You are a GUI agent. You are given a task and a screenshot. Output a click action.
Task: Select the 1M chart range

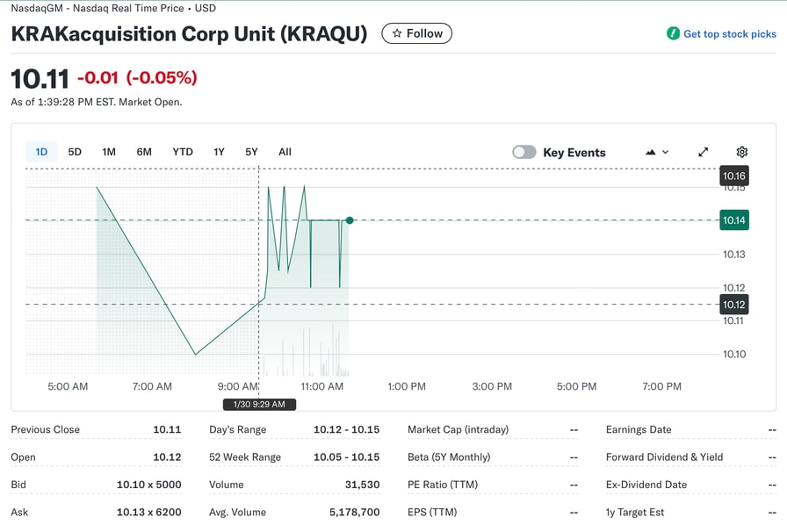click(x=109, y=152)
